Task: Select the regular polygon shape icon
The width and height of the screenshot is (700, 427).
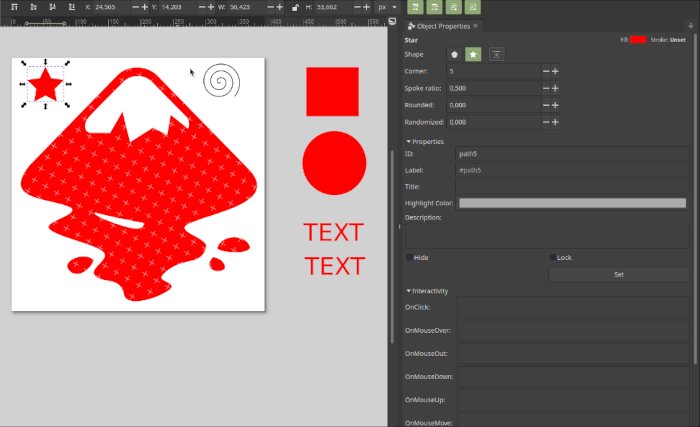Action: tap(455, 54)
